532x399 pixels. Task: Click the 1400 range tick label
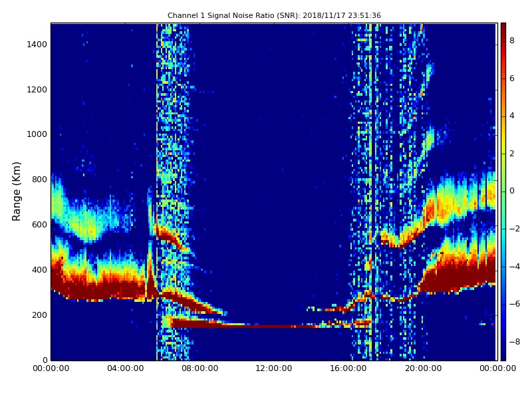[x=37, y=45]
